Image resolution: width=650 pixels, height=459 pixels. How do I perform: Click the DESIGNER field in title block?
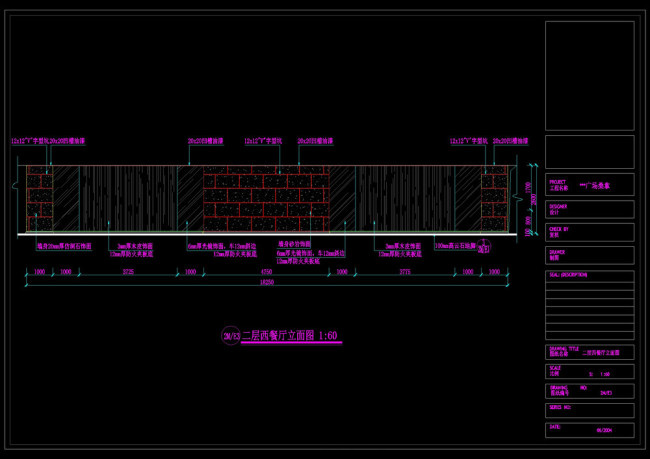tap(589, 209)
